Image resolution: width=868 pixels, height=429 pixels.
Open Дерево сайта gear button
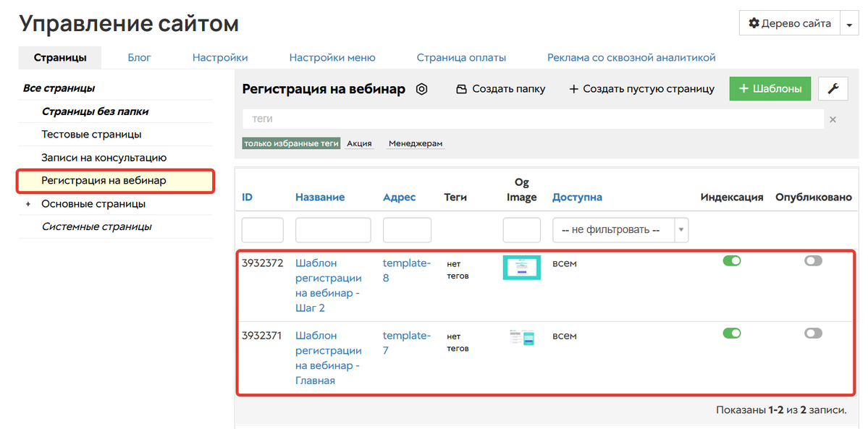789,23
